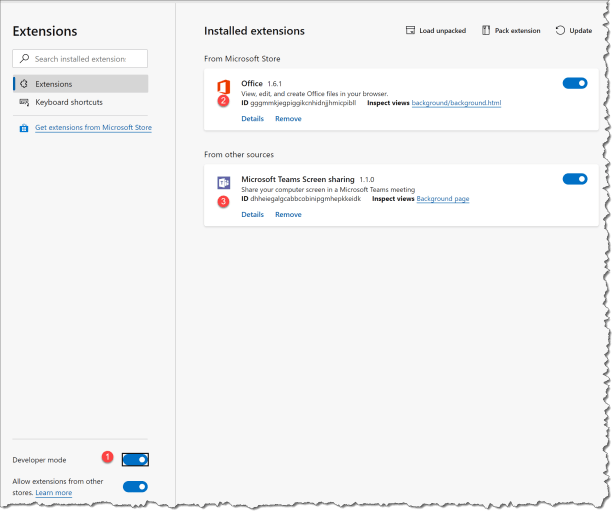Disable the Office extension toggle
The image size is (616, 514).
coord(575,83)
